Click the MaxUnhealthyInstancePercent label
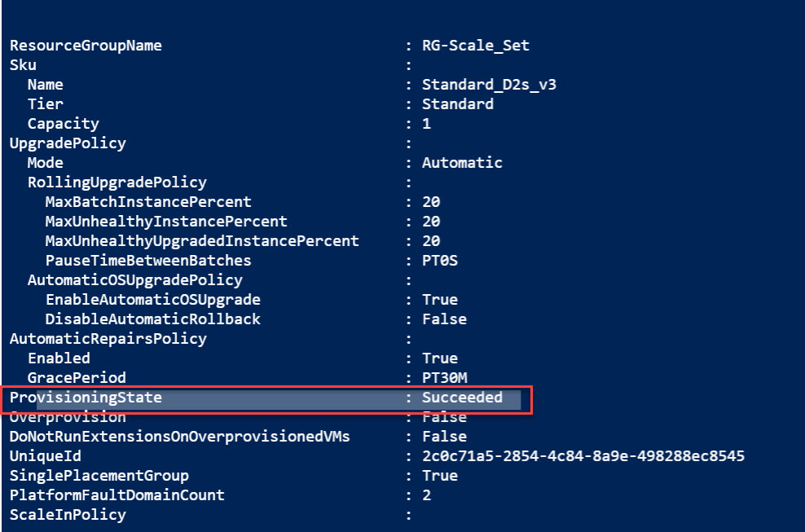The width and height of the screenshot is (805, 532). pyautogui.click(x=166, y=222)
